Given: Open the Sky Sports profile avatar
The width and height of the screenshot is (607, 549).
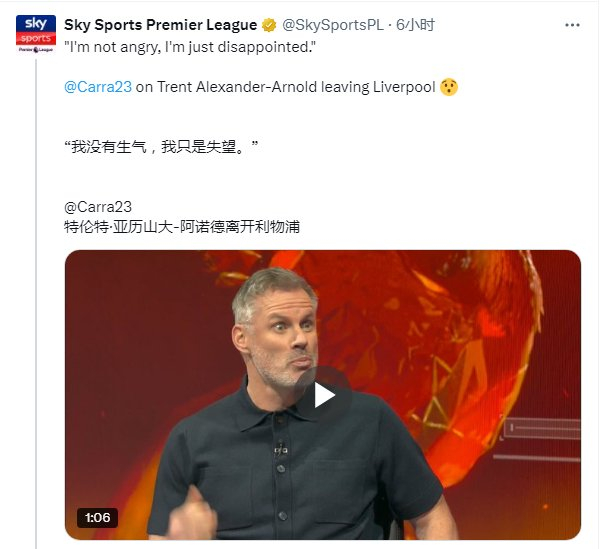Looking at the screenshot, I should coord(36,34).
